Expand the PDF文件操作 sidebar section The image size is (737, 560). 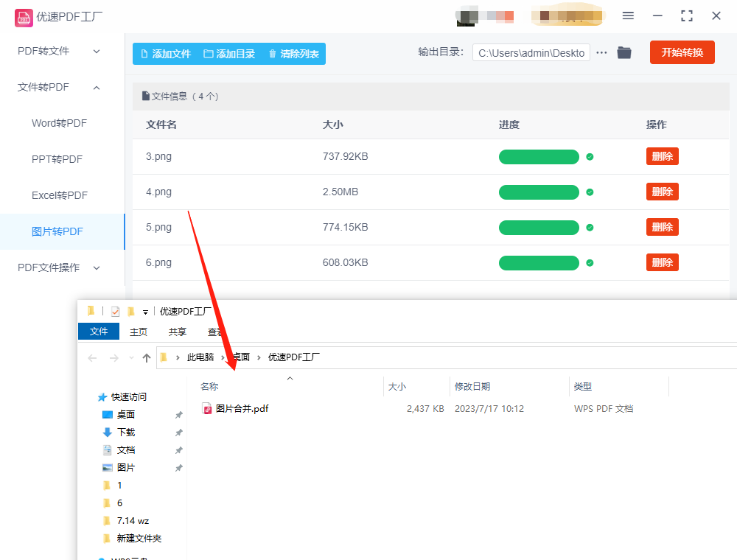point(97,267)
